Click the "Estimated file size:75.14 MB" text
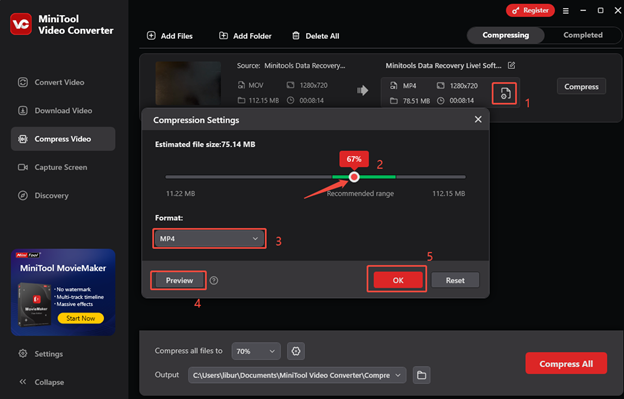This screenshot has width=624, height=399. pos(205,144)
